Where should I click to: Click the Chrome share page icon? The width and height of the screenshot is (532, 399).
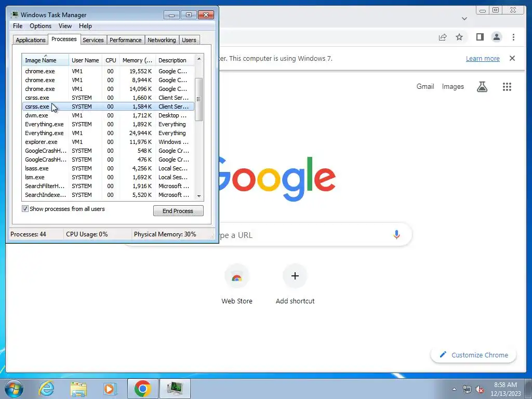click(x=443, y=37)
